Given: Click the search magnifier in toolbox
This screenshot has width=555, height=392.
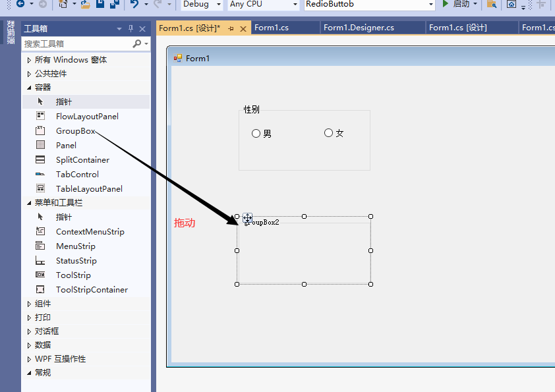Looking at the screenshot, I should pos(136,43).
